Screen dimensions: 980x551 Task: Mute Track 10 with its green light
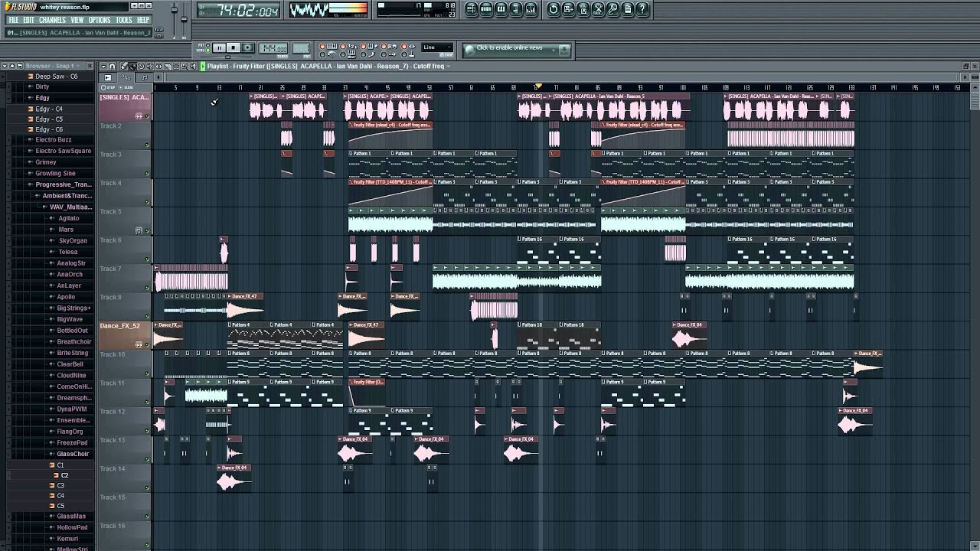point(147,373)
